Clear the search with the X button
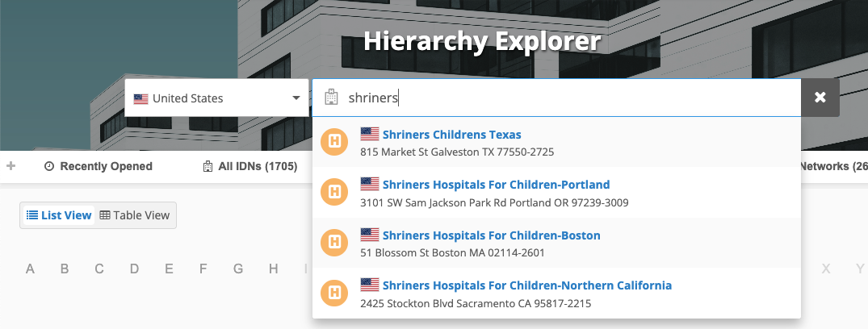Image resolution: width=868 pixels, height=329 pixels. [820, 98]
